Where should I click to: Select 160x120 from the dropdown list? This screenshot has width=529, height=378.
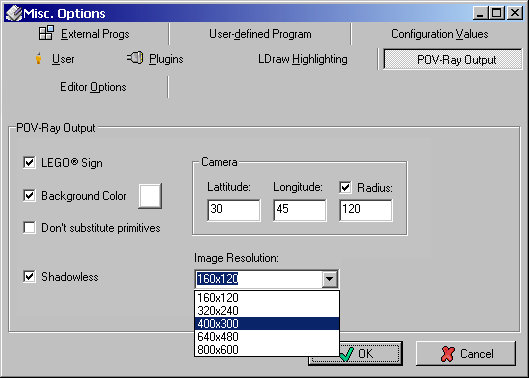click(267, 298)
